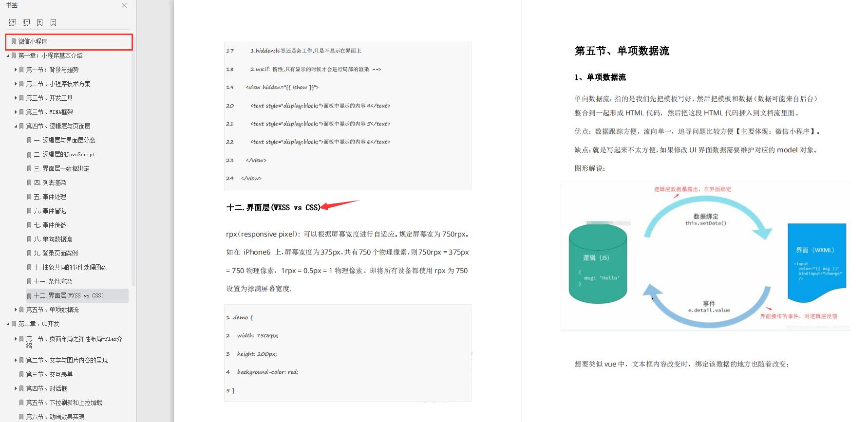Expand 第一节：背景与趋势 bookmark arrow

click(x=16, y=70)
